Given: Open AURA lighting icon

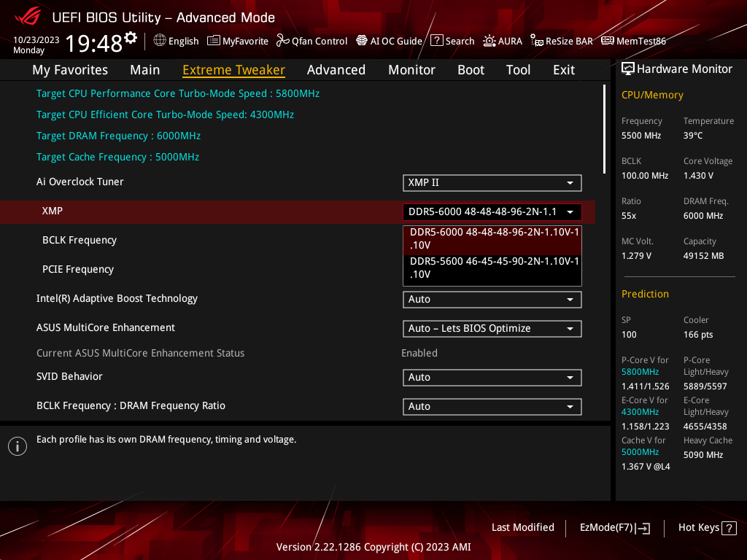Looking at the screenshot, I should 489,41.
